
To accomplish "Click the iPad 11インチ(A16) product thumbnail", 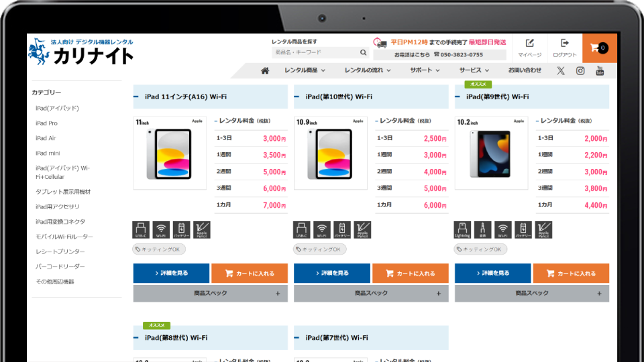I will click(170, 153).
